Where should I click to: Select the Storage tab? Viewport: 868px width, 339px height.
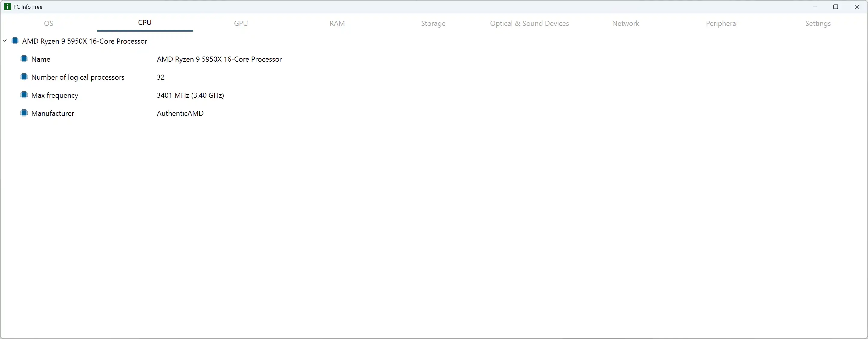point(433,23)
